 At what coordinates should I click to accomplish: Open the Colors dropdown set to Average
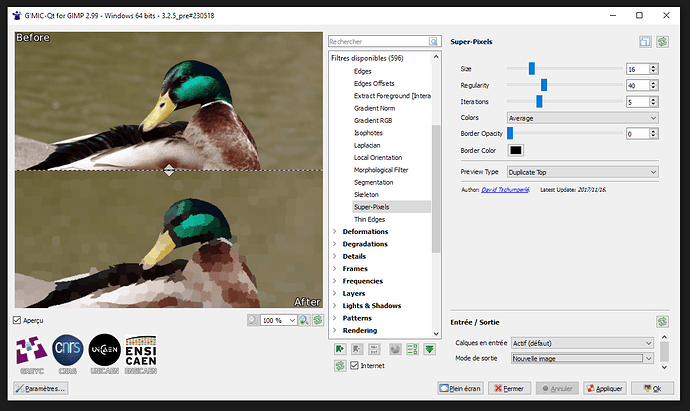(583, 117)
